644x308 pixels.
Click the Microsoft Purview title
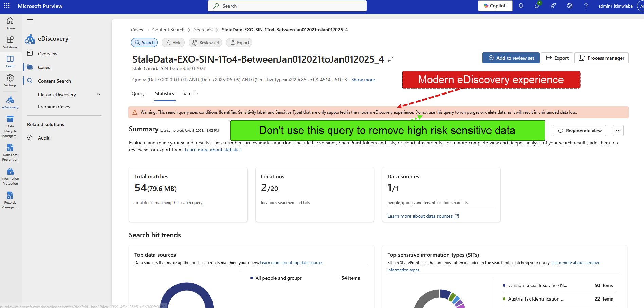40,6
